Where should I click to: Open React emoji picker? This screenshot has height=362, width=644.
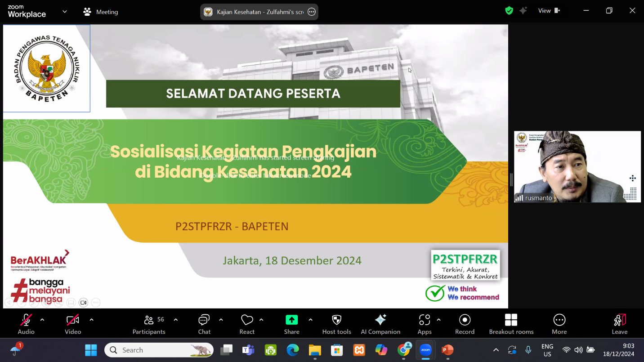(x=247, y=324)
